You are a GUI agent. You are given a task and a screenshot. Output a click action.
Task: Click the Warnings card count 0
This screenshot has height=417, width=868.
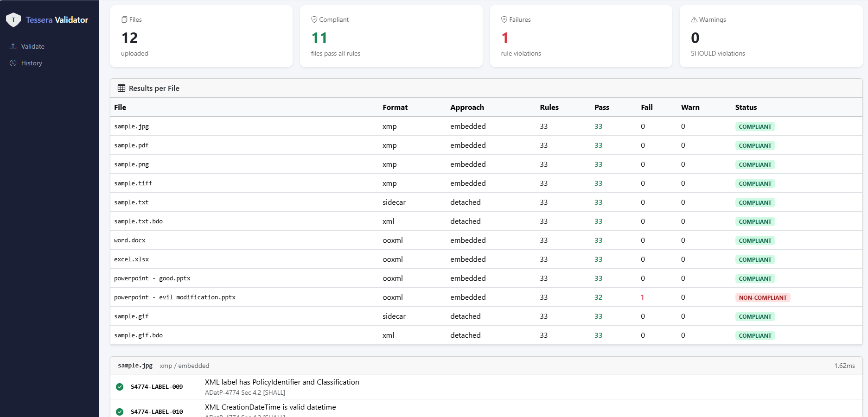695,38
